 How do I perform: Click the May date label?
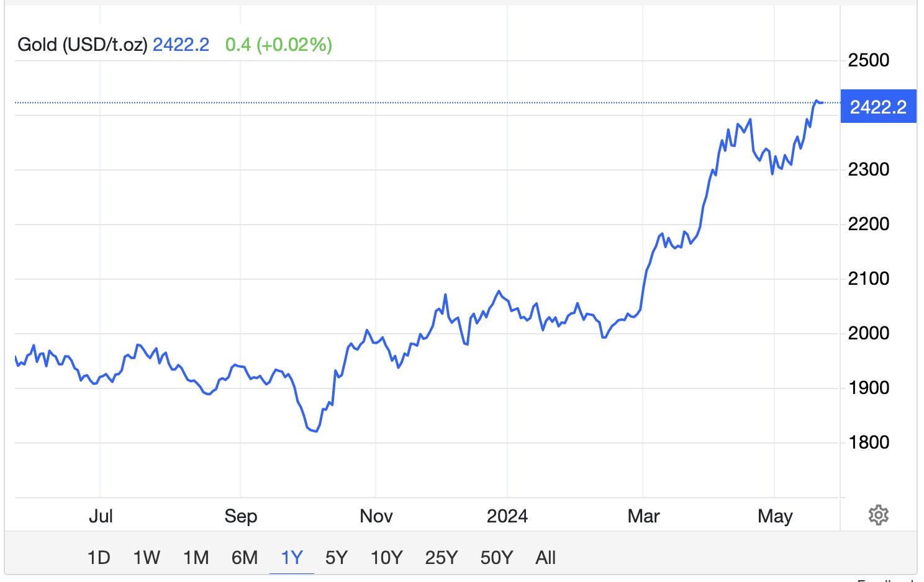coord(776,516)
